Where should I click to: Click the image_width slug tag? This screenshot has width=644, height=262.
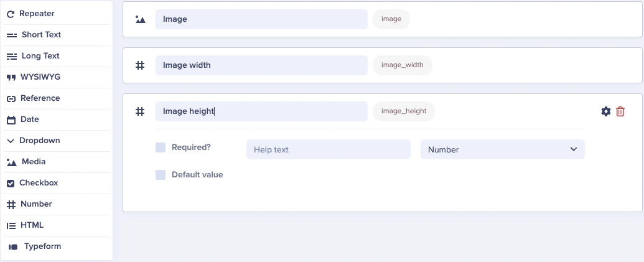coord(402,65)
